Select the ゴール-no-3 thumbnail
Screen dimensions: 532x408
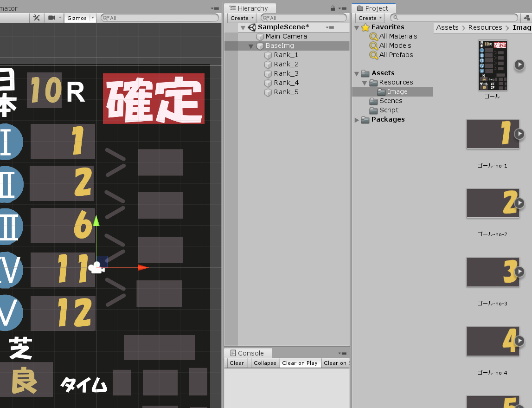click(x=493, y=272)
